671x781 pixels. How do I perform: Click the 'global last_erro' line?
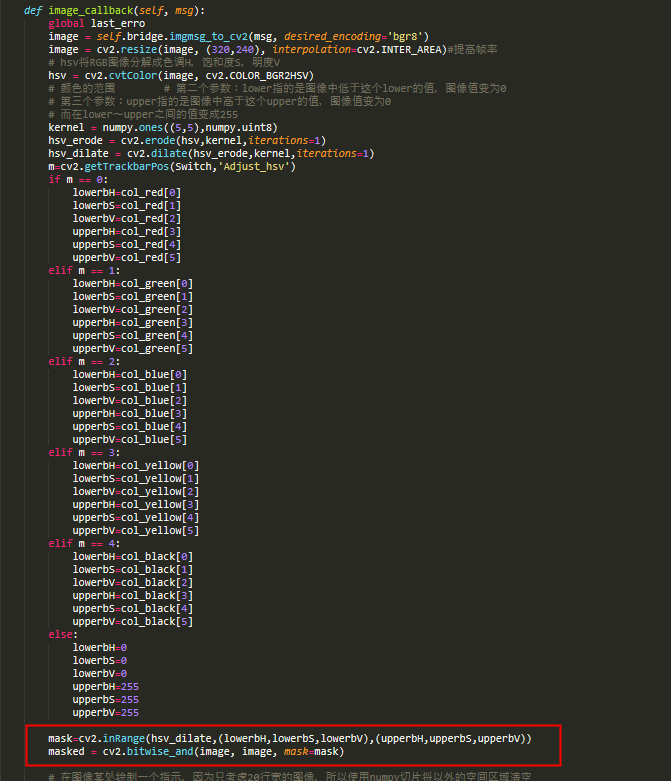(x=97, y=23)
